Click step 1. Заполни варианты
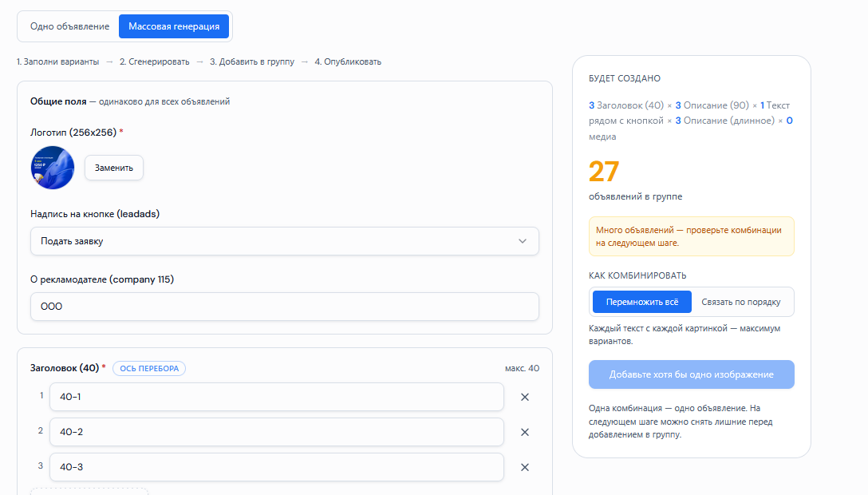The image size is (868, 495). tap(57, 61)
